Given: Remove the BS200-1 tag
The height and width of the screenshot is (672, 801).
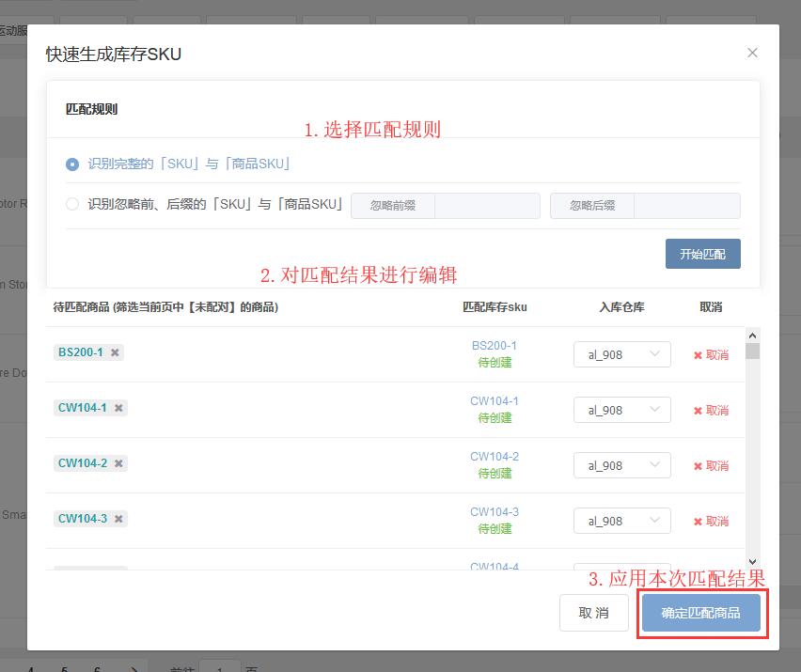Looking at the screenshot, I should click(115, 352).
